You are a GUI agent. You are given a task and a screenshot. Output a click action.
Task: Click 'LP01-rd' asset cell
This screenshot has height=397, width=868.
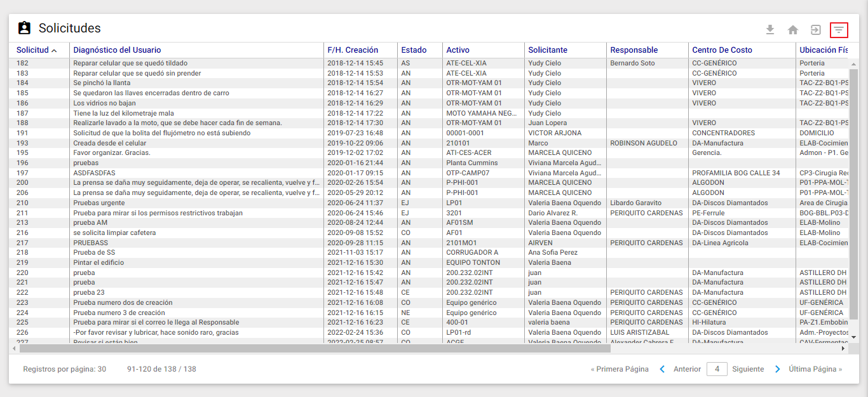[x=458, y=332]
